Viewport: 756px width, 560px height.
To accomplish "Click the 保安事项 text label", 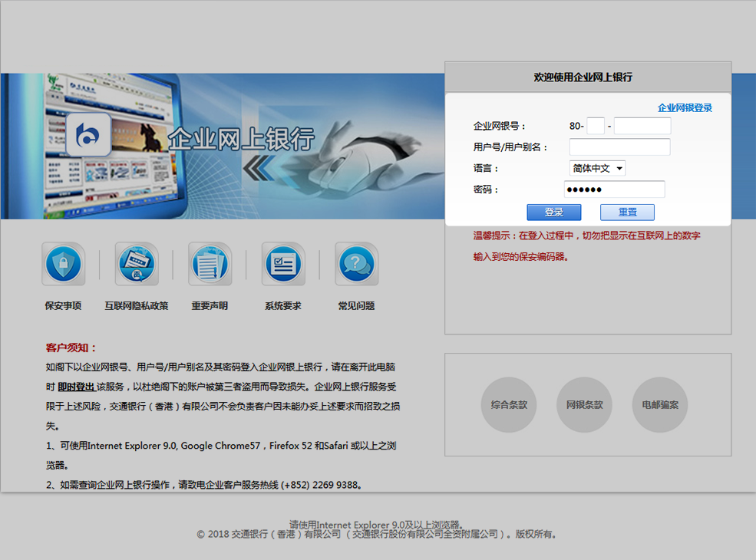I will (63, 306).
